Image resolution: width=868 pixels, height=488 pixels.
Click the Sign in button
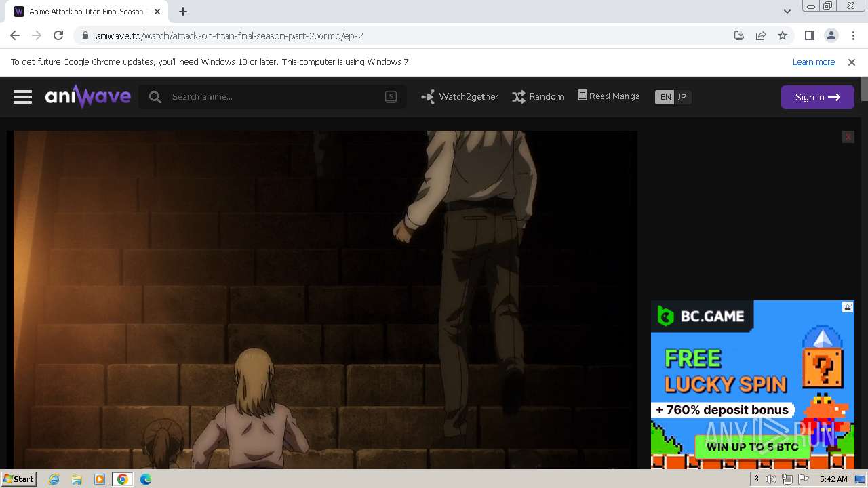pyautogui.click(x=817, y=97)
